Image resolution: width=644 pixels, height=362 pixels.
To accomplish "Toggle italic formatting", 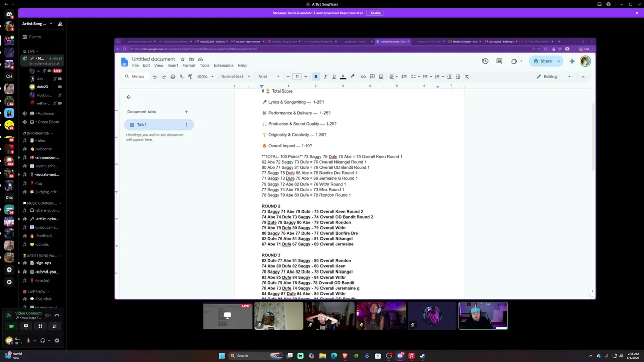I will [325, 77].
